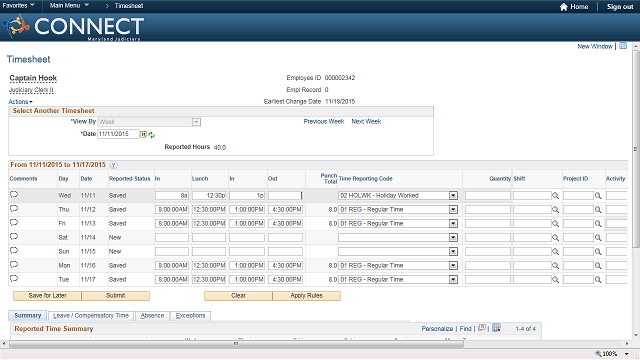Switch to the Absence tab
This screenshot has width=640, height=360.
(152, 316)
